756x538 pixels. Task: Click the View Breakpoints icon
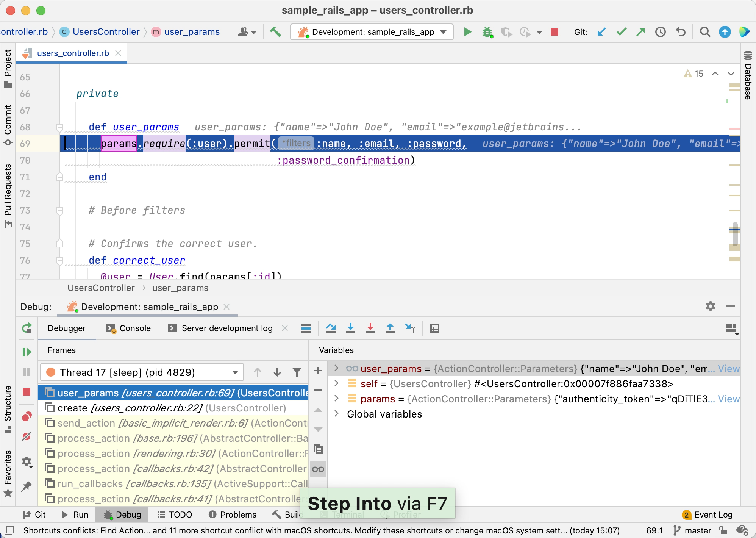(27, 417)
